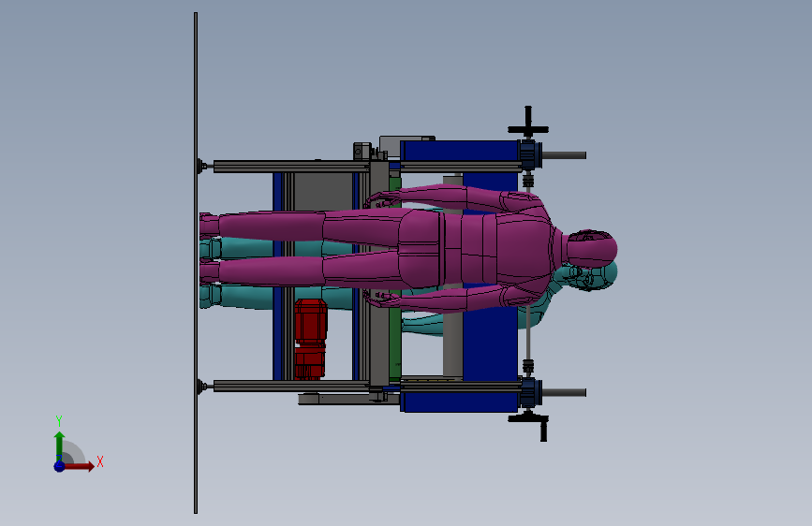Select the lower gray shaft stub on right

coord(564,393)
